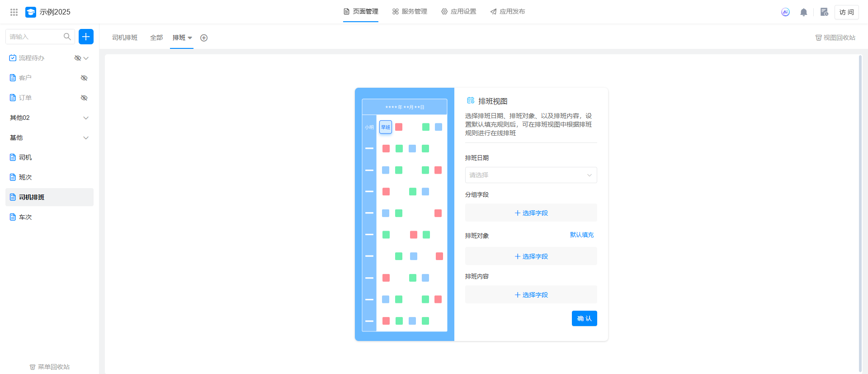Click the 默认填充 link

pyautogui.click(x=581, y=235)
